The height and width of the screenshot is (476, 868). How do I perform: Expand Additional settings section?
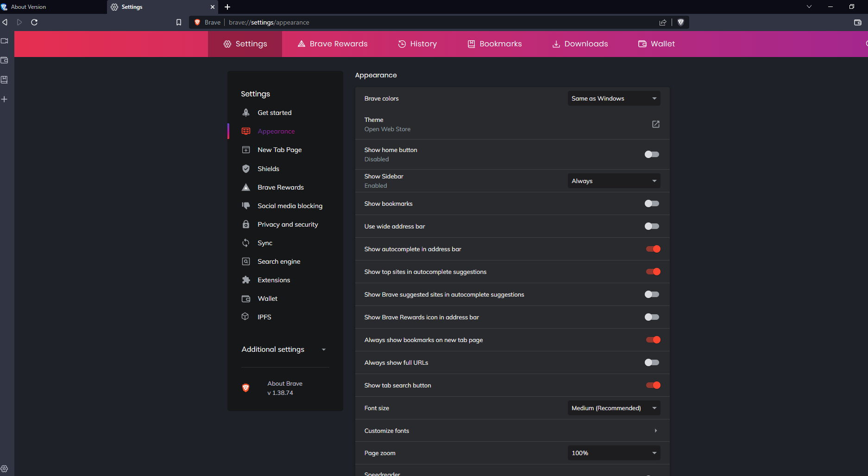(283, 349)
